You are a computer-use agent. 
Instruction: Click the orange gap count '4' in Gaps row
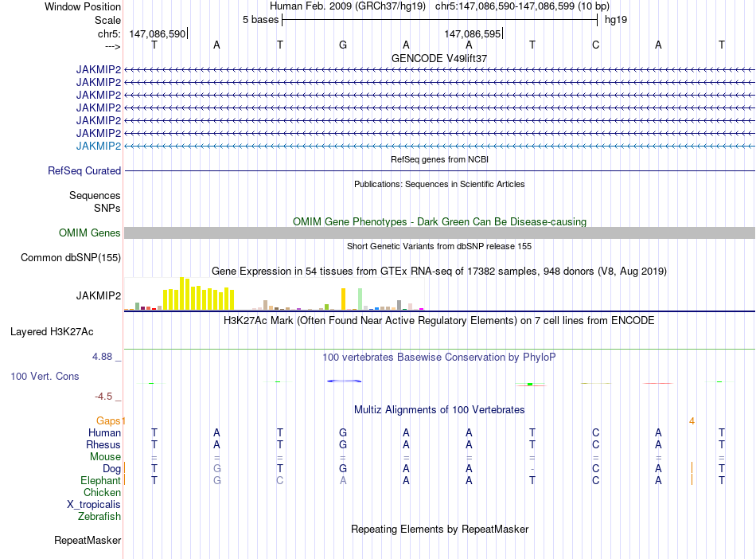point(692,421)
